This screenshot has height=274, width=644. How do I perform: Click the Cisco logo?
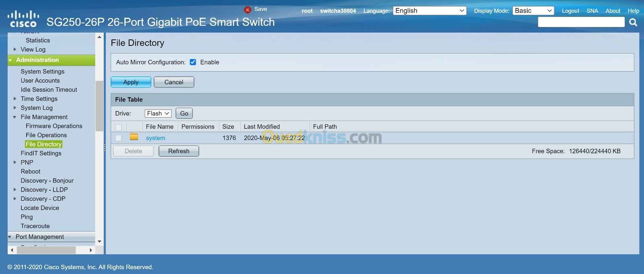(23, 20)
